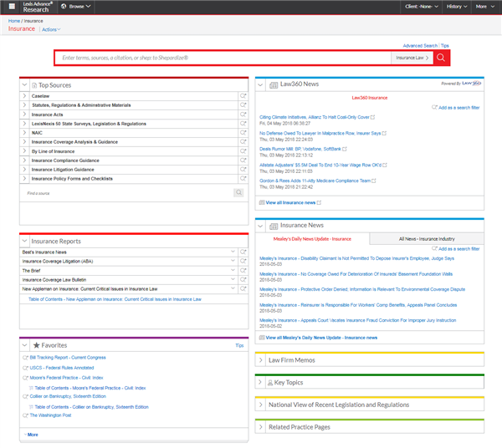The height and width of the screenshot is (448, 502).
Task: Expand By Line of Insurance row
Action: tap(24, 151)
